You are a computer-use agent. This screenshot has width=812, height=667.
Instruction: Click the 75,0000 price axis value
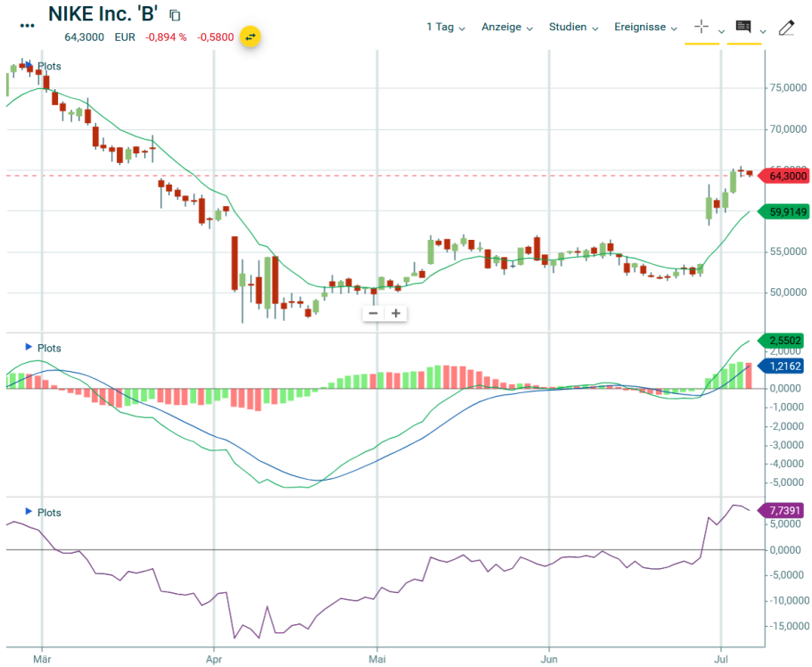[x=786, y=87]
